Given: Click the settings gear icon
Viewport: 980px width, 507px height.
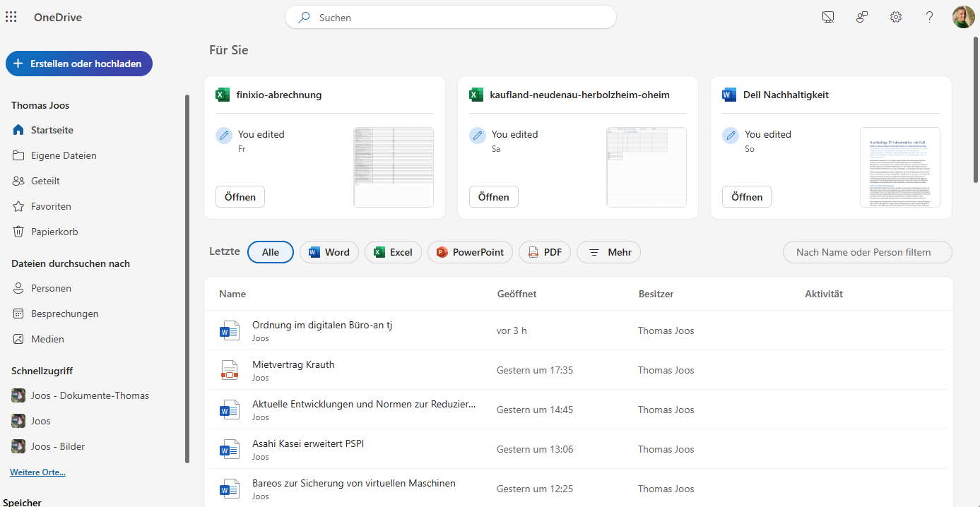Looking at the screenshot, I should (896, 17).
